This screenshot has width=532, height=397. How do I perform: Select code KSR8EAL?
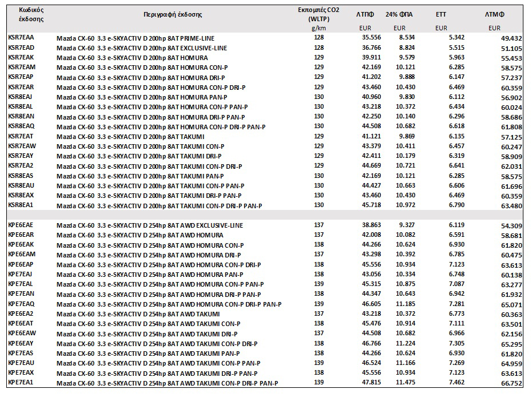[21, 106]
